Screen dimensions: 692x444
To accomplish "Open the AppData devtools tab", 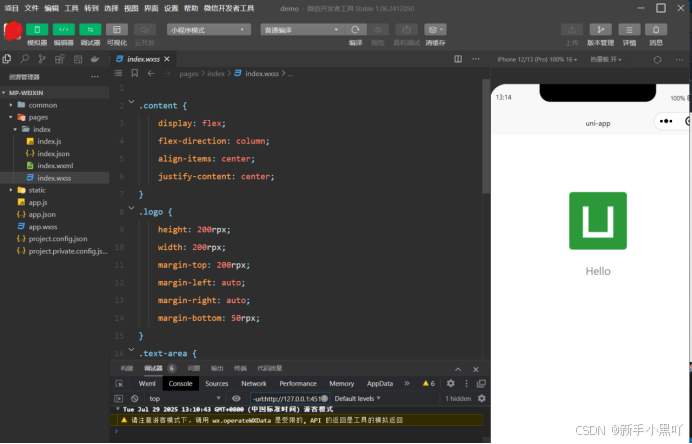I will tap(380, 384).
